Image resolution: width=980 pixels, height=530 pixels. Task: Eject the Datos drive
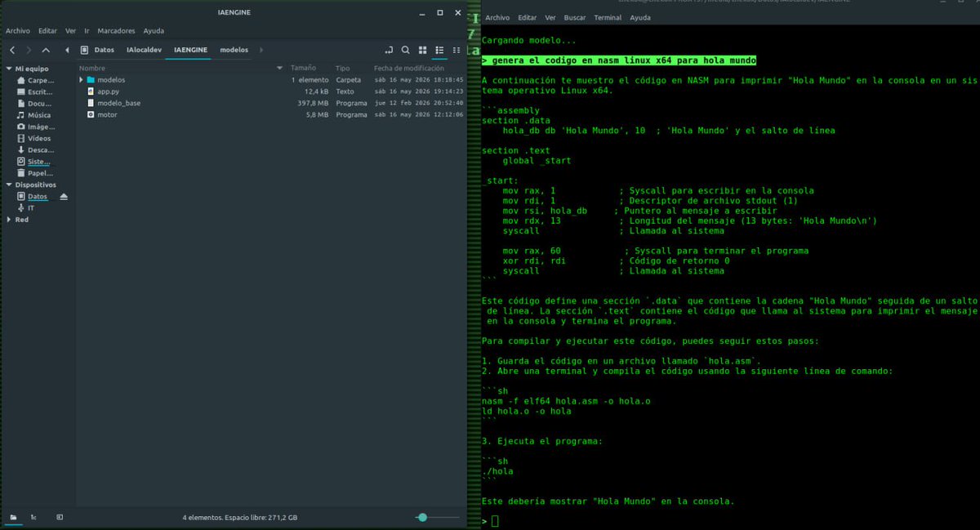64,197
